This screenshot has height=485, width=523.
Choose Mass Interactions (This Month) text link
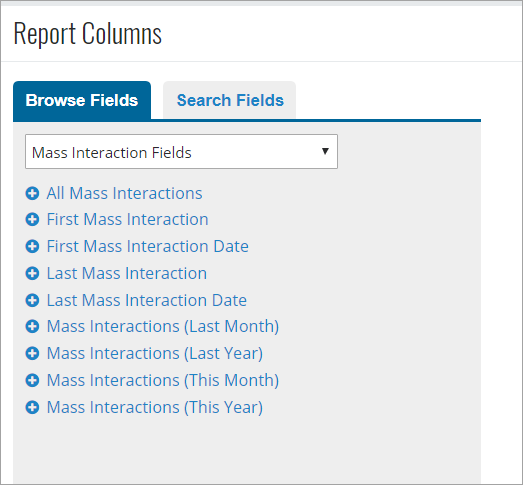coord(163,380)
